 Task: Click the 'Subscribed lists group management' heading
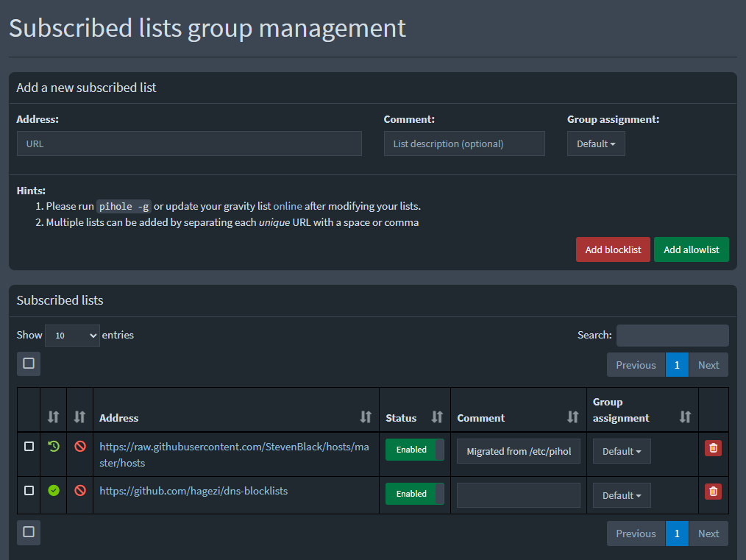(x=207, y=28)
